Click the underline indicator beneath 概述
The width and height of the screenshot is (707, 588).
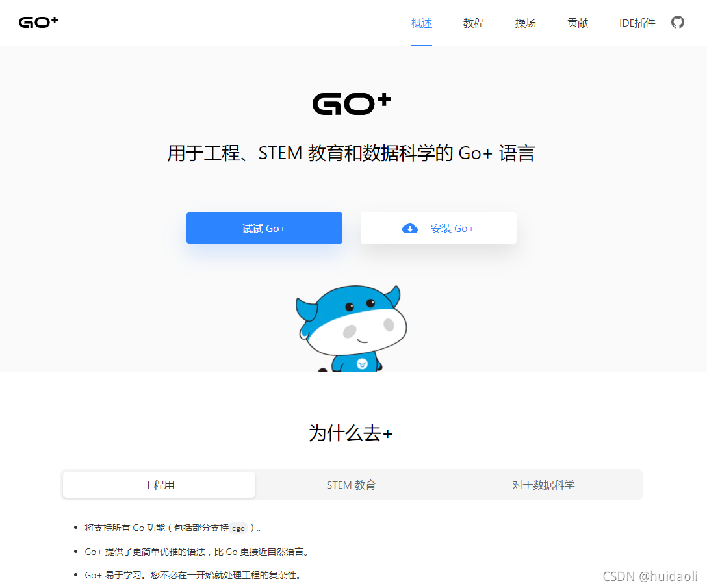click(422, 45)
